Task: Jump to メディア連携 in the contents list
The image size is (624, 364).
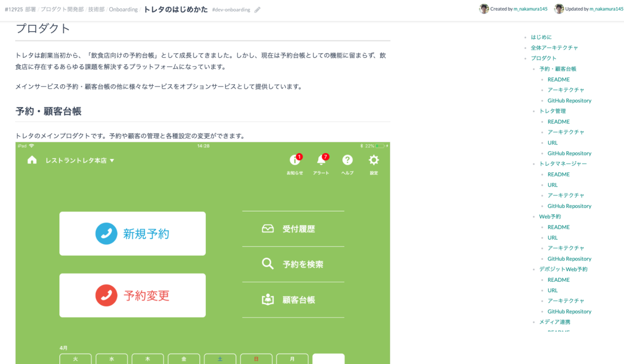Action: click(x=554, y=322)
